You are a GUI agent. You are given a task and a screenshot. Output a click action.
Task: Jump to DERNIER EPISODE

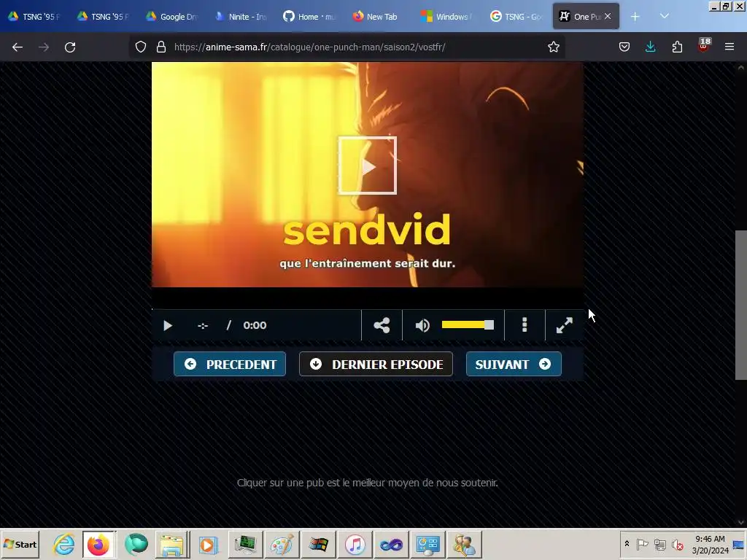[376, 365]
